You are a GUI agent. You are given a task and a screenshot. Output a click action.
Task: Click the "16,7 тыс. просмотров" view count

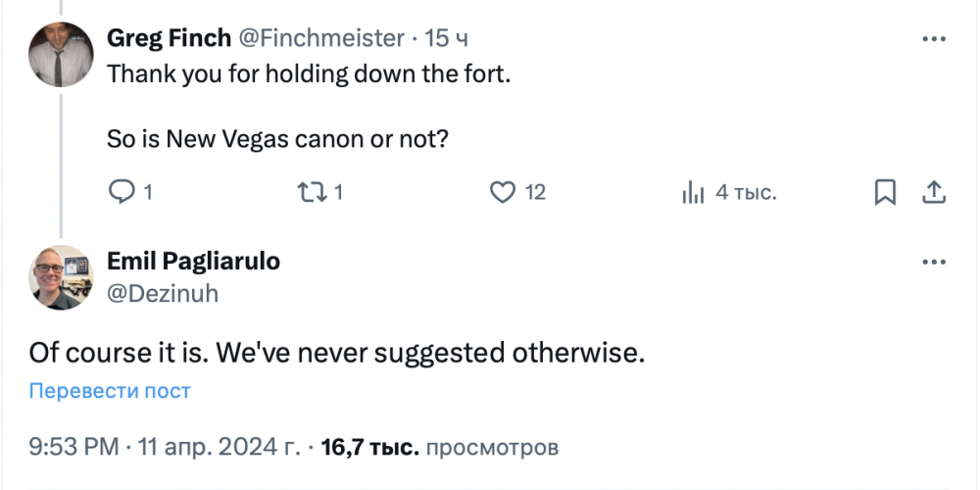[439, 448]
